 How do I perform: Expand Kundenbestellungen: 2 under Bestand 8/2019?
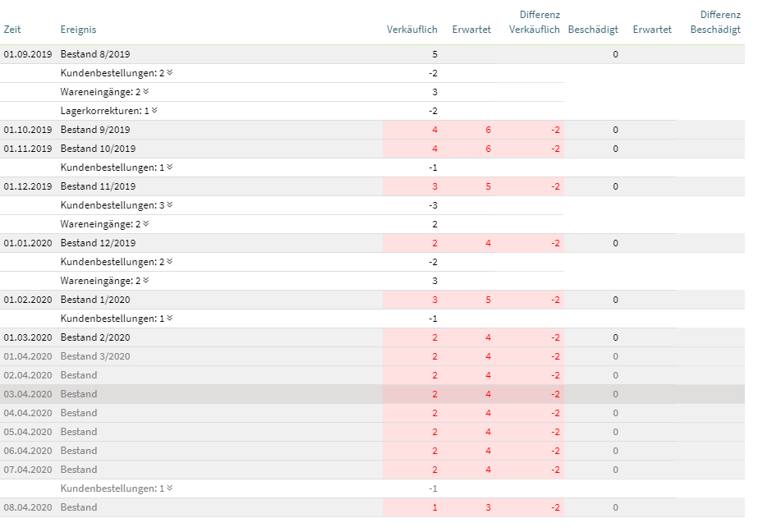(x=169, y=73)
